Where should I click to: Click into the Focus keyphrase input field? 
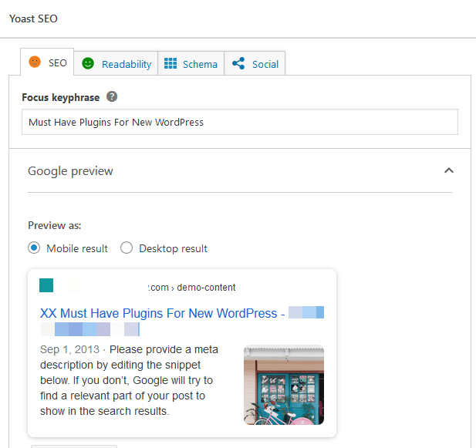click(x=240, y=122)
